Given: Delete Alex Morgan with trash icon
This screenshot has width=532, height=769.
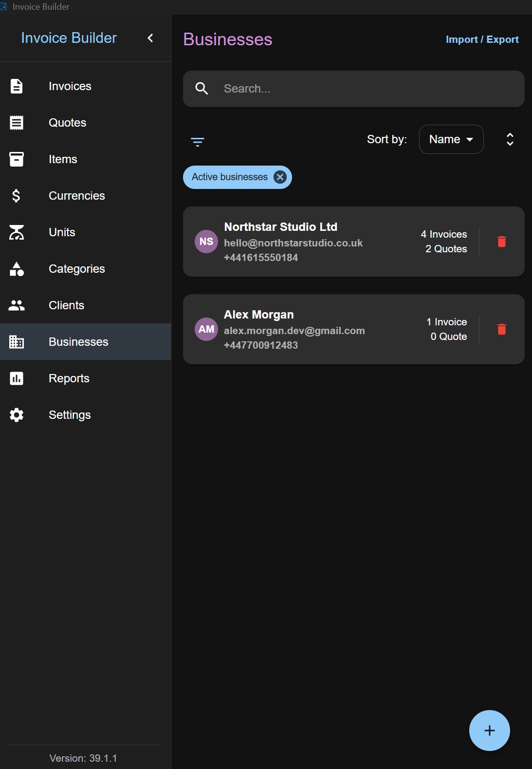Looking at the screenshot, I should tap(502, 329).
